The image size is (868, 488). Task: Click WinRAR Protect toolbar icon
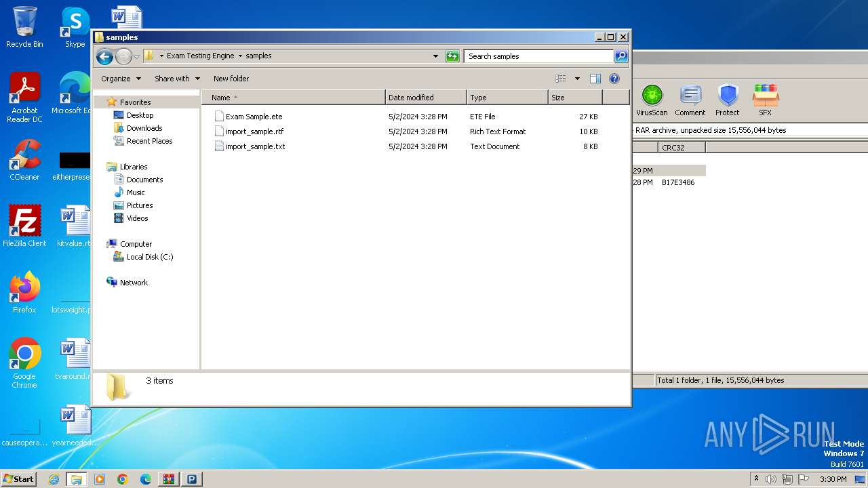[728, 100]
